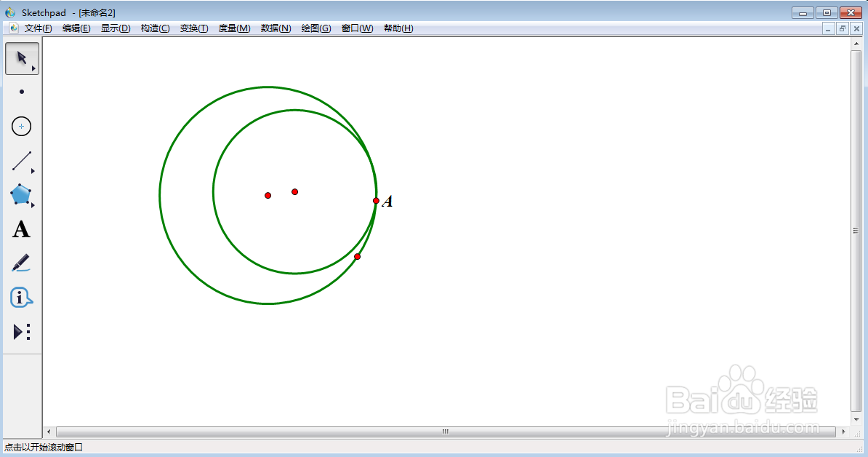The image size is (868, 457).
Task: Minimize the Sketchpad application window
Action: pyautogui.click(x=803, y=13)
